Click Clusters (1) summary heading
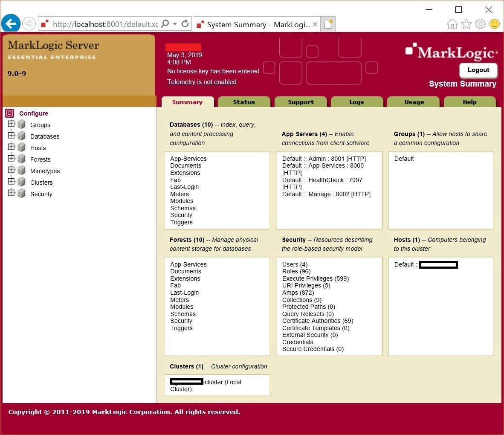 click(186, 366)
